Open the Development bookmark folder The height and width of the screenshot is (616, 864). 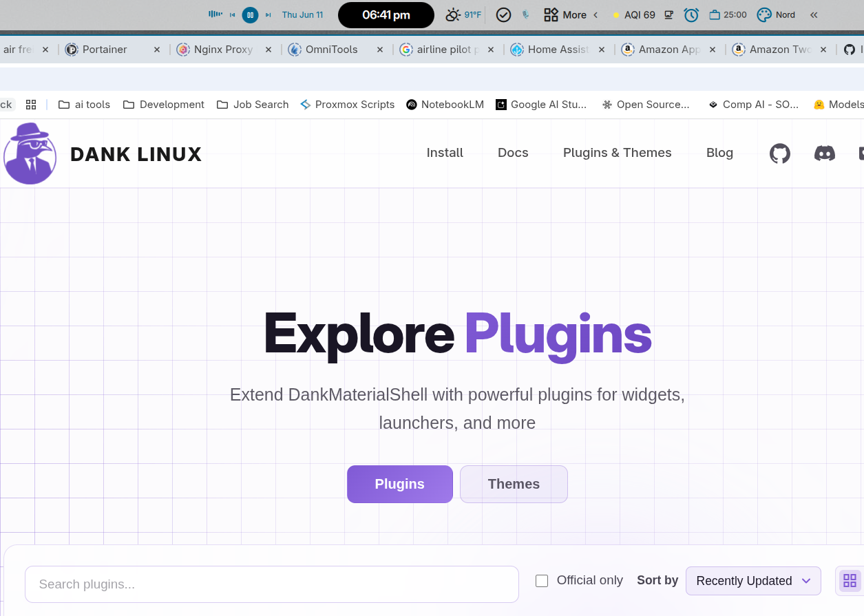point(164,105)
